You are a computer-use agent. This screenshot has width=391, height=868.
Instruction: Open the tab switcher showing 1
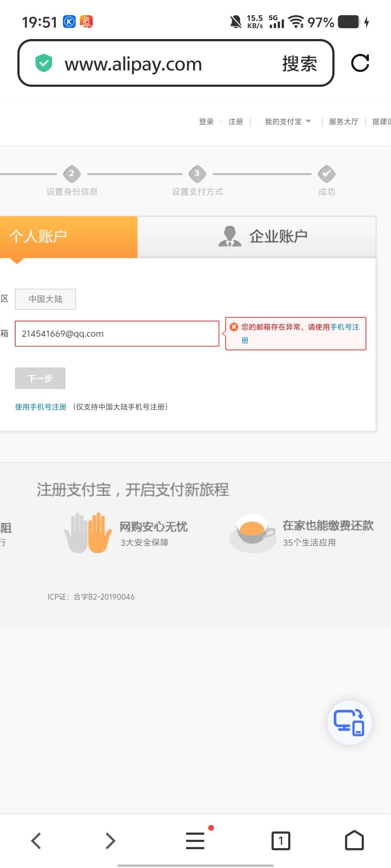point(281,841)
